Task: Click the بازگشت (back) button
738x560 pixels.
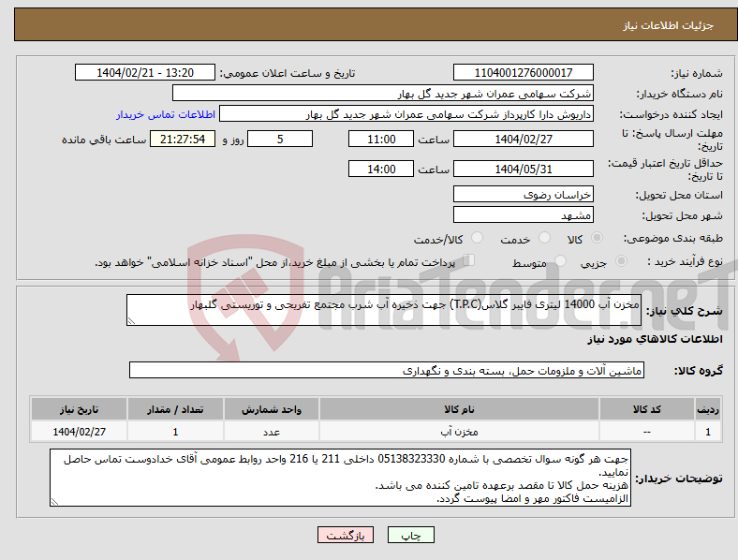Action: click(x=346, y=535)
